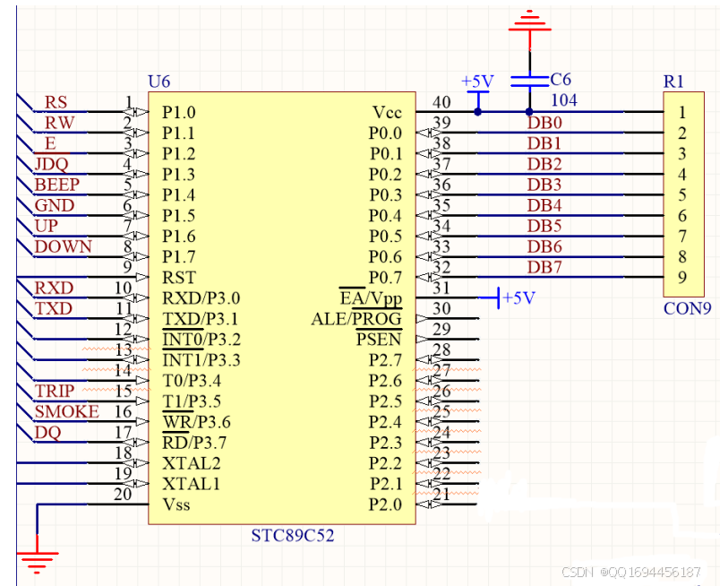Screen dimensions: 728x586
Task: Select the XTAL2 pin name
Action: [x=192, y=463]
